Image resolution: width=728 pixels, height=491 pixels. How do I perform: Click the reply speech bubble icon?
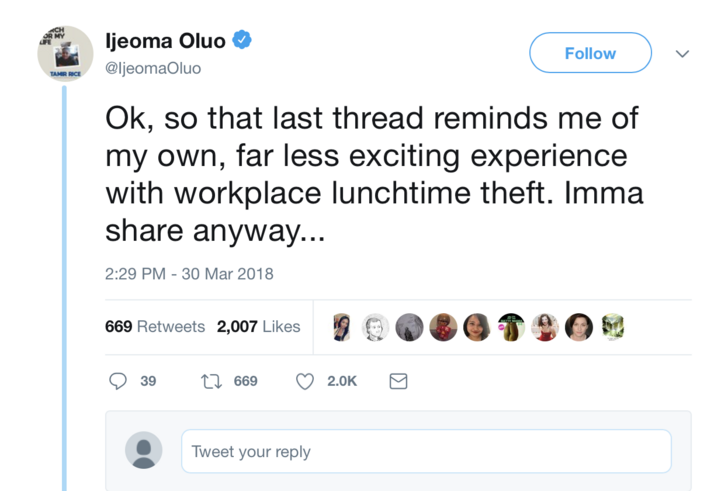(118, 381)
